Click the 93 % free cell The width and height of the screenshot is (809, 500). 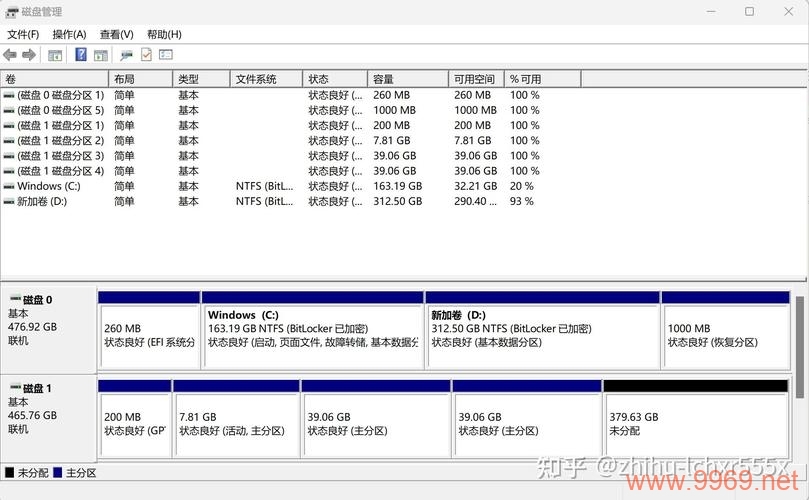point(522,201)
